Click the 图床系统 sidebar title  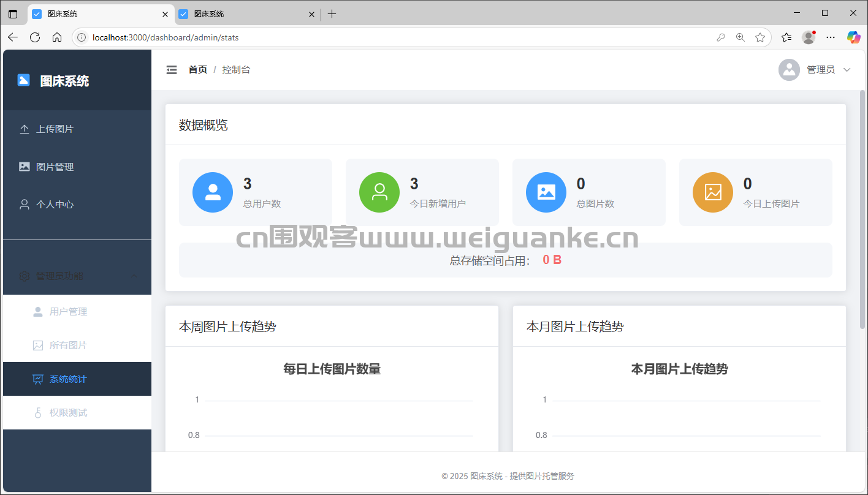pos(64,81)
